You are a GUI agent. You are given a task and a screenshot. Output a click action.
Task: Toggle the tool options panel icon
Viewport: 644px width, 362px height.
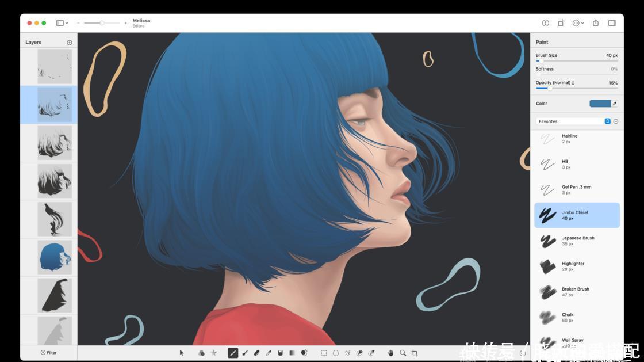click(x=612, y=23)
